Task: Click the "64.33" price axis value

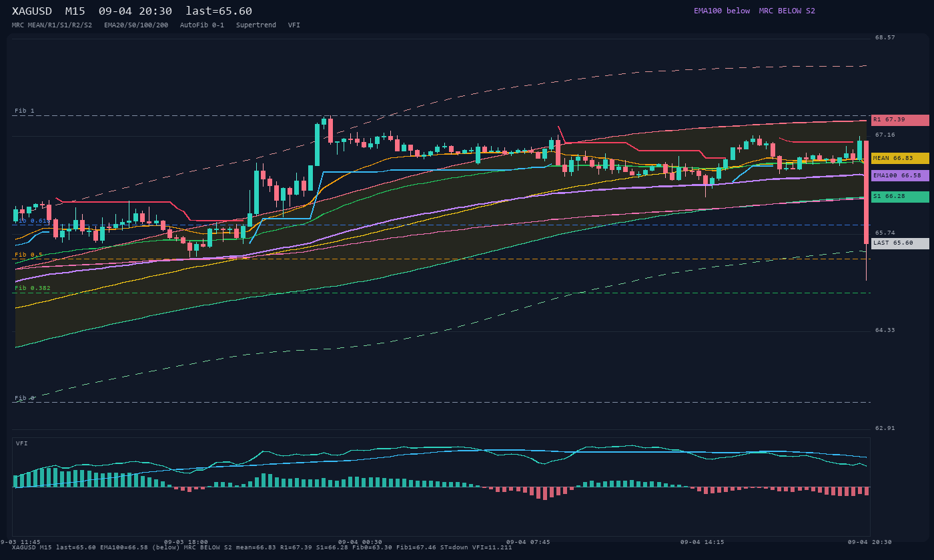Action: coord(885,331)
